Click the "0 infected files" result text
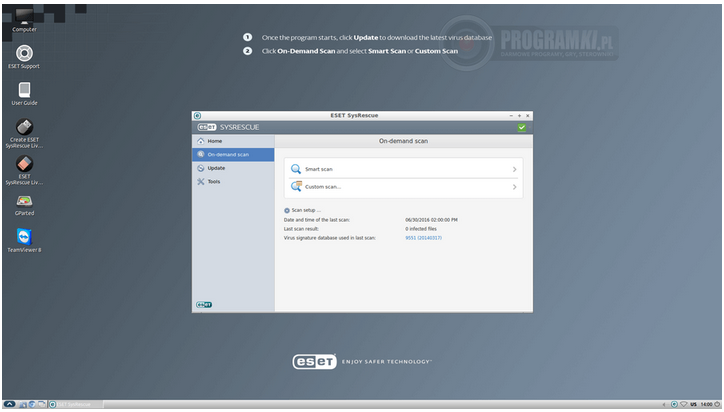Viewport: 724px width, 412px height. click(x=421, y=229)
